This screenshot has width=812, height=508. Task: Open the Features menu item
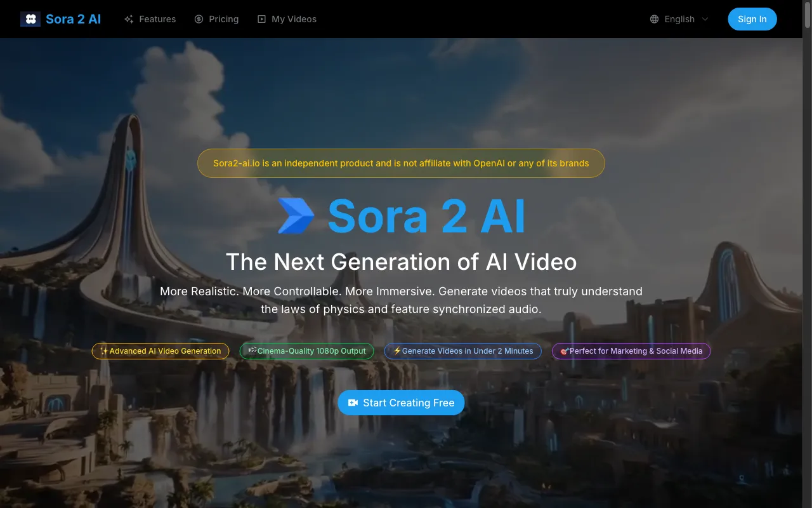(150, 19)
